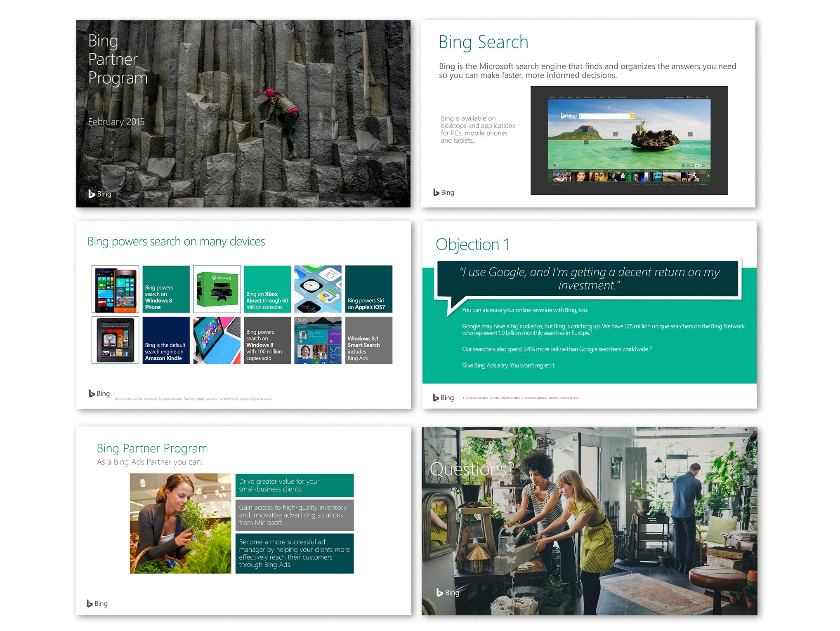Click 'Windows 8 with 100 million copies' tile
The height and width of the screenshot is (631, 840).
coord(267,340)
